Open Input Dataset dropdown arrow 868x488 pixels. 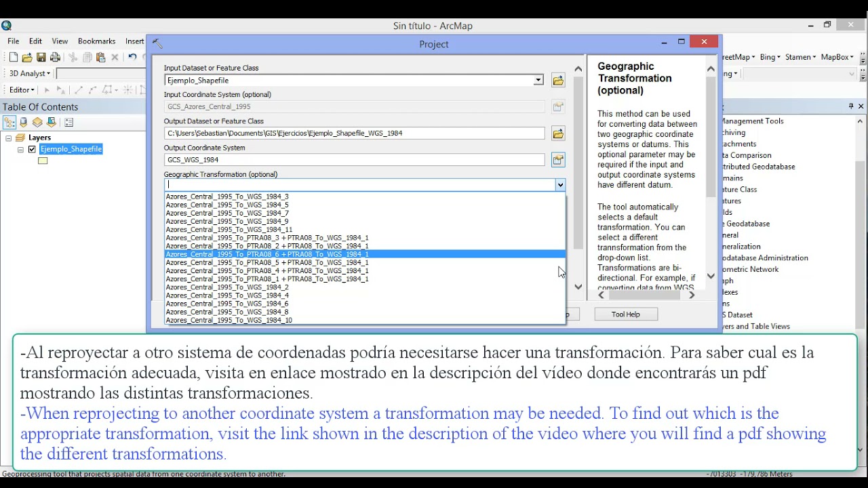click(x=538, y=81)
